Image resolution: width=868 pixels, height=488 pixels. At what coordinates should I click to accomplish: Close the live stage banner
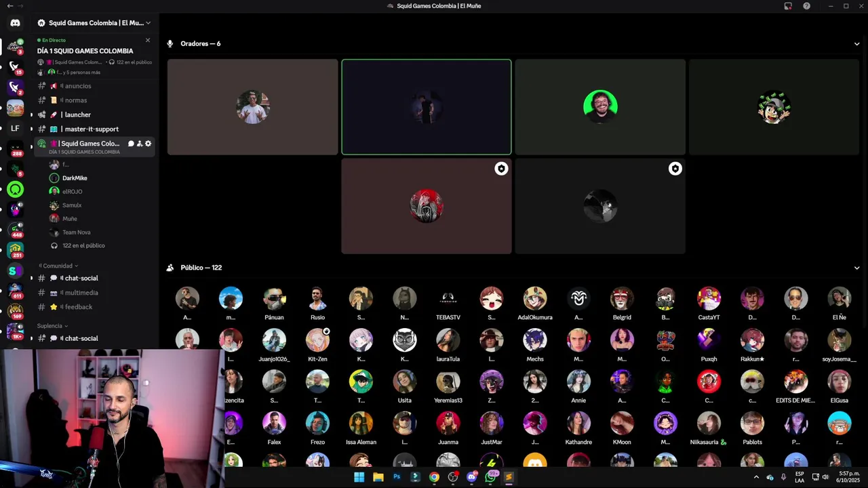pos(148,40)
